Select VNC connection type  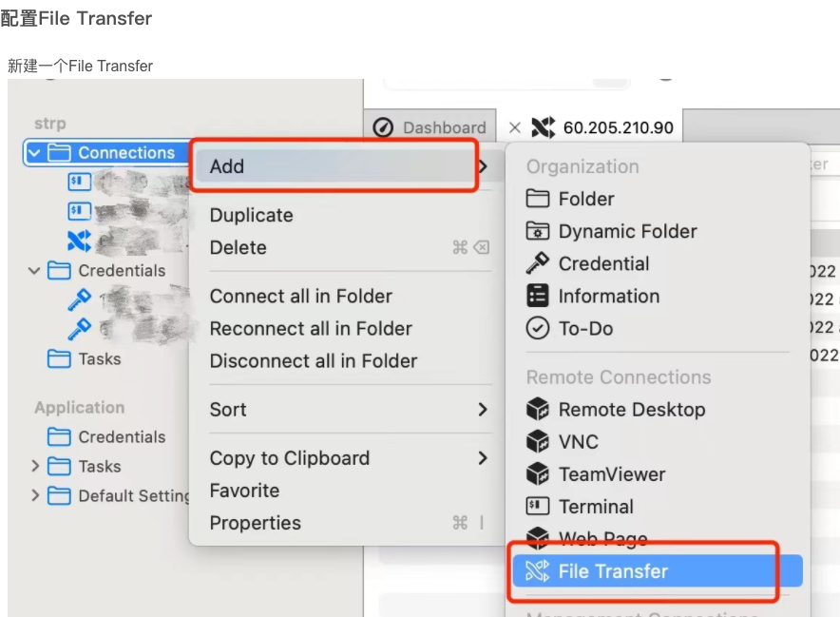(x=658, y=442)
